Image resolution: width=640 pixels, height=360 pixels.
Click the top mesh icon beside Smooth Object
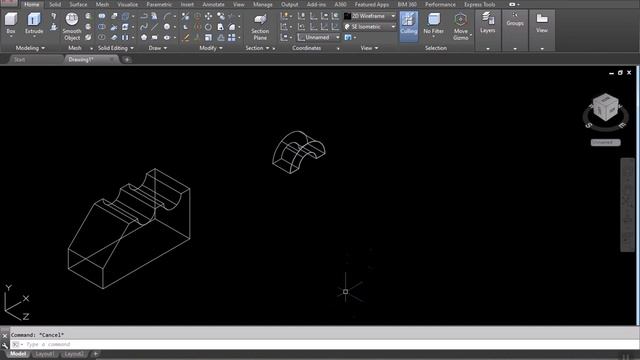tap(89, 16)
